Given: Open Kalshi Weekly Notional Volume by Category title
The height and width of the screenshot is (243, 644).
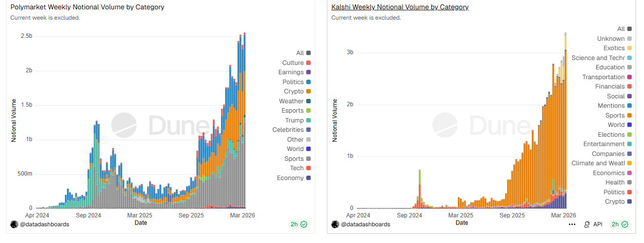Looking at the screenshot, I should point(400,7).
